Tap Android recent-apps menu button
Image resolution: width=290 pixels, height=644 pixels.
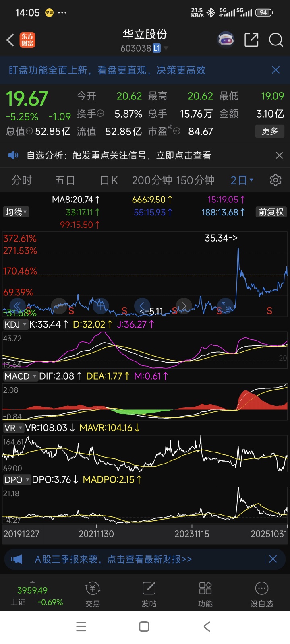coord(81,627)
